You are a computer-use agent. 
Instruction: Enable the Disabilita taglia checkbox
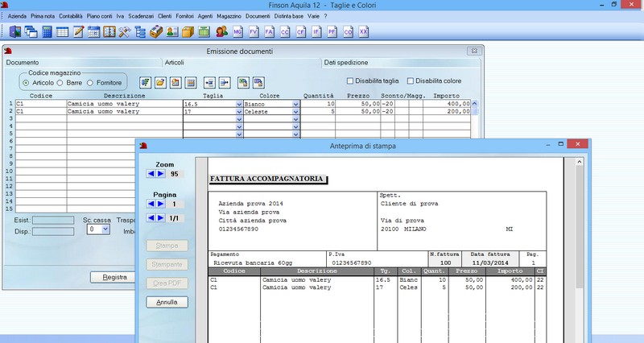click(x=350, y=81)
